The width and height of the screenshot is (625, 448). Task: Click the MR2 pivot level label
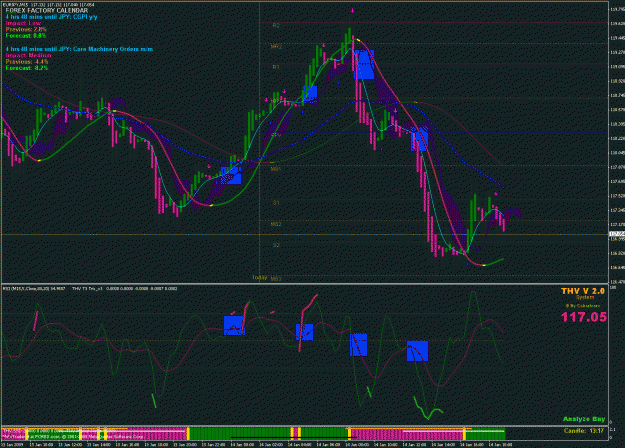pos(276,47)
